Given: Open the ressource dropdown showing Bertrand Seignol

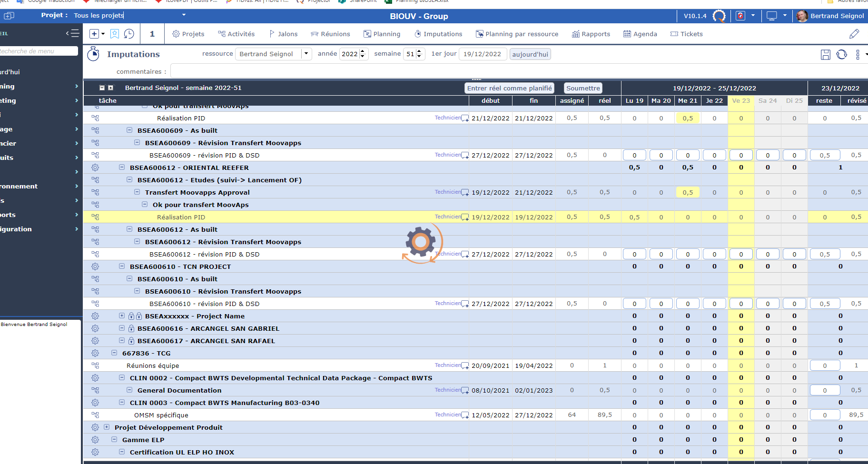Looking at the screenshot, I should click(x=306, y=54).
